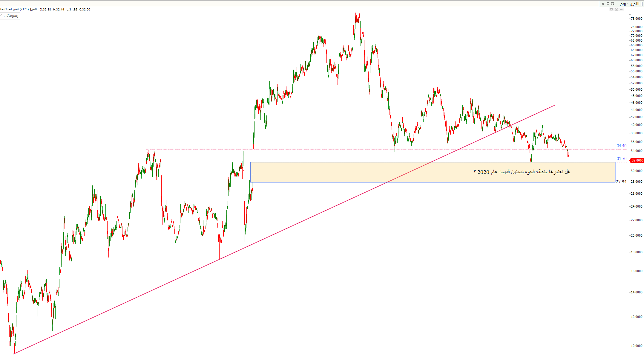Click the three-dots more options icon

tap(622, 10)
